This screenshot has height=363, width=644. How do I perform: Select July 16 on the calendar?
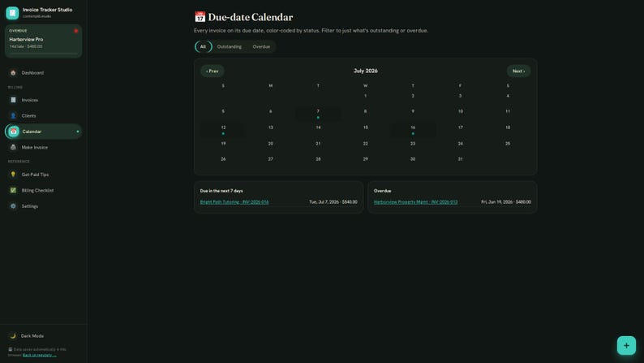click(413, 130)
